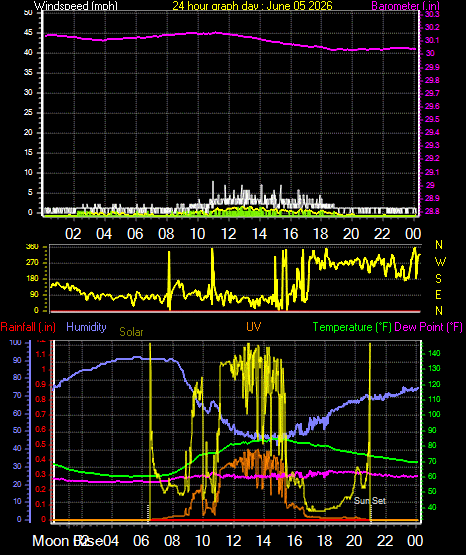The width and height of the screenshot is (466, 555).
Task: Click the '22' hour label under the temperature graph
Action: click(x=385, y=541)
